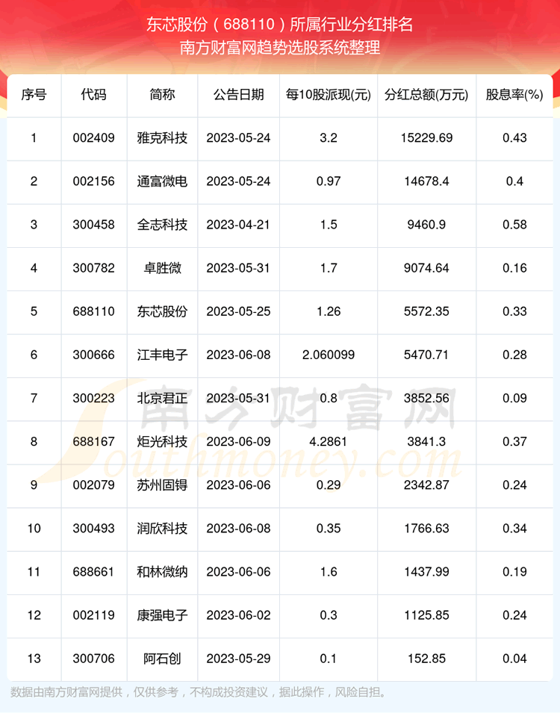Click the 代码 column header
Screen dimensions: 560x728
point(93,95)
